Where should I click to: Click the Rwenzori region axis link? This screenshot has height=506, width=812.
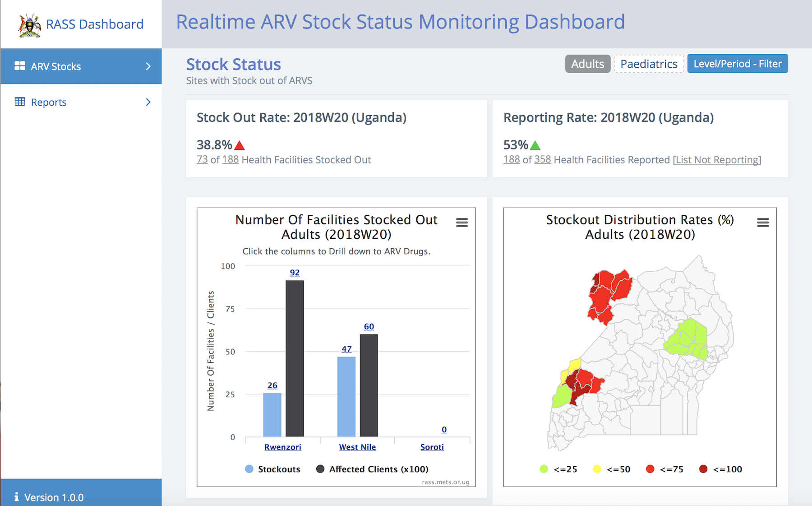click(x=282, y=447)
